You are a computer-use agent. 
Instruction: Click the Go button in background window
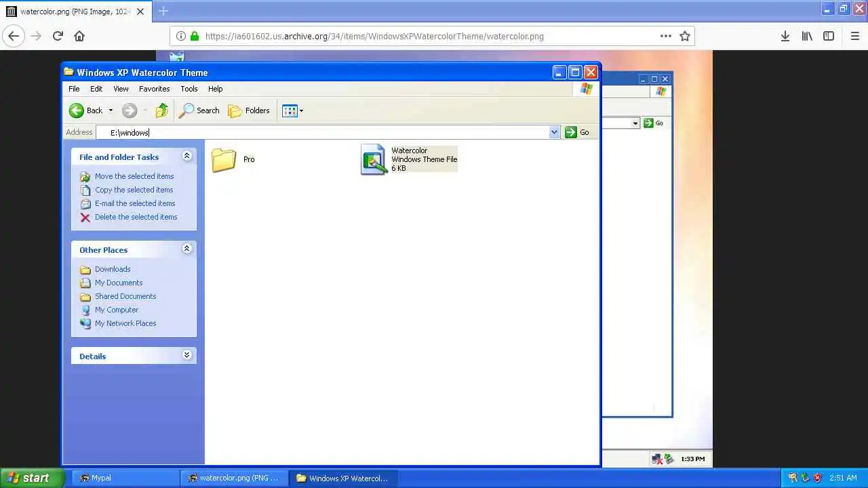click(x=654, y=123)
